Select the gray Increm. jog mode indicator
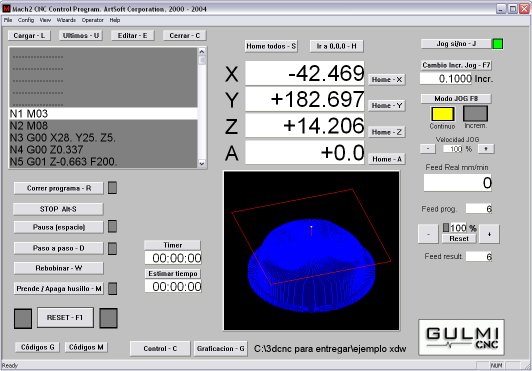Viewport: 532px width, 371px height. [x=475, y=113]
